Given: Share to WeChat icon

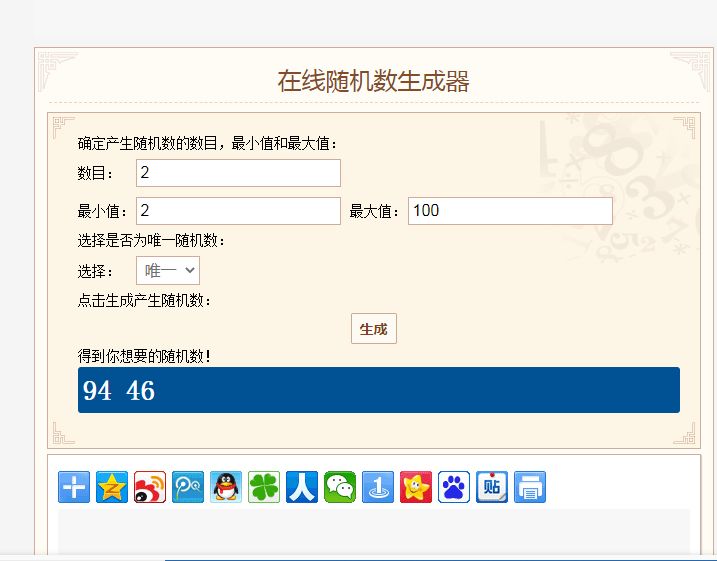Looking at the screenshot, I should [x=340, y=487].
